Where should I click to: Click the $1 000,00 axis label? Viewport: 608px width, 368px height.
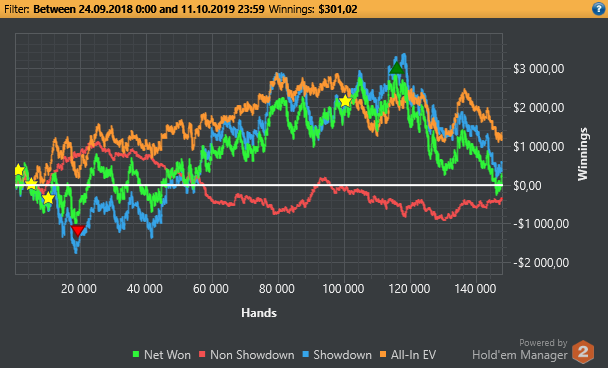point(539,147)
